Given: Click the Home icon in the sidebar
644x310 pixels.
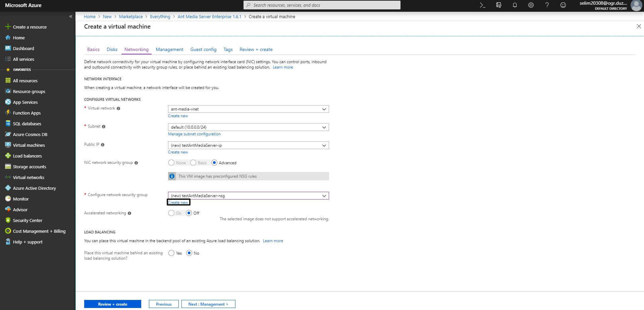Looking at the screenshot, I should (x=8, y=38).
